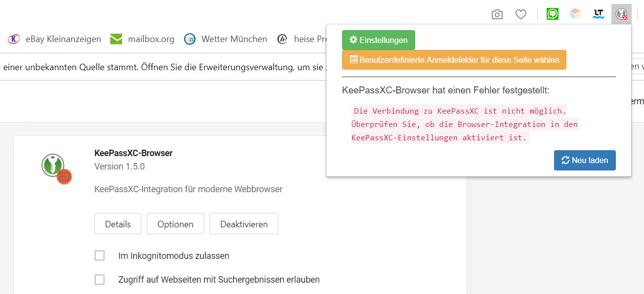Open Einstellungen in the KeePassXC popup
The height and width of the screenshot is (294, 644).
pos(379,40)
